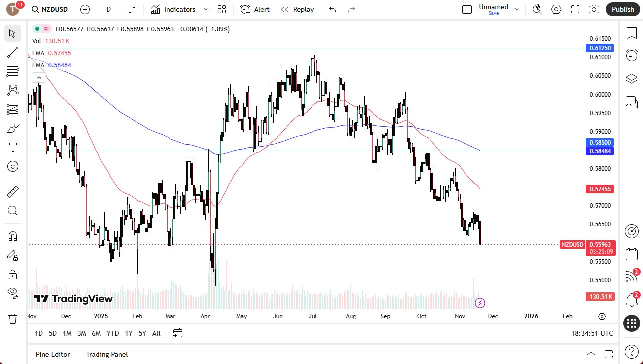The image size is (643, 364).
Task: Open the Trading Panel tab
Action: [x=107, y=354]
